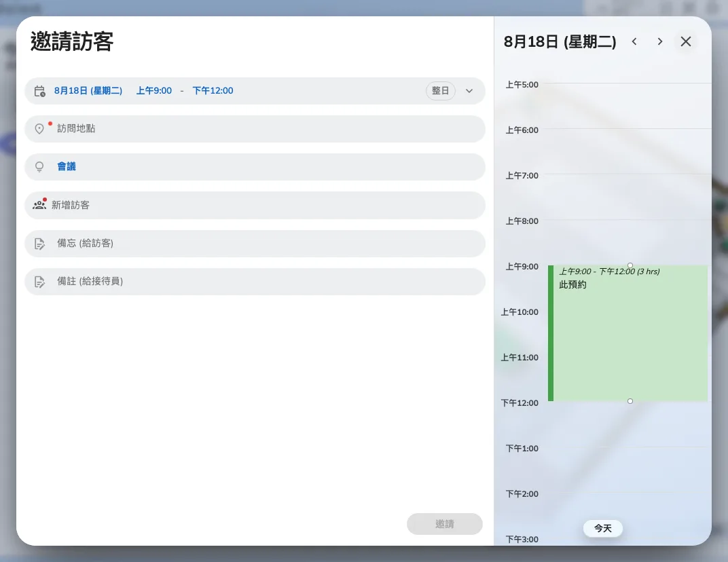
Task: Click the 邀請訪客 dialog title
Action: (x=72, y=41)
